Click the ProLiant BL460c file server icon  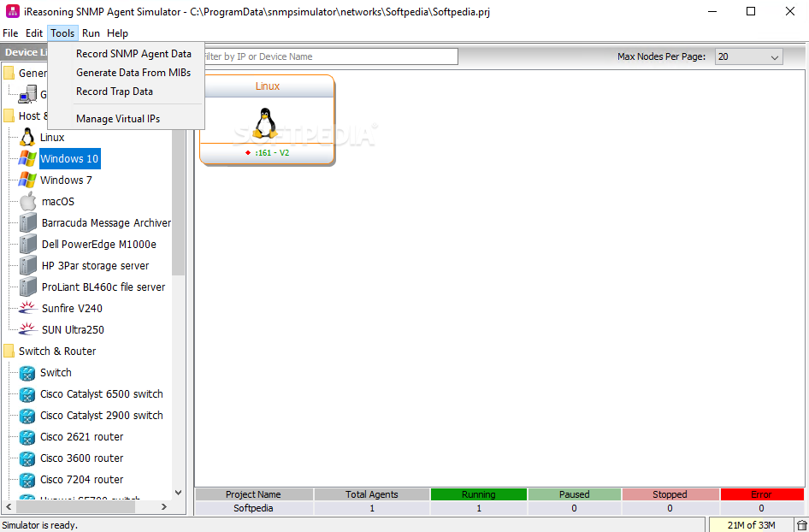click(28, 287)
